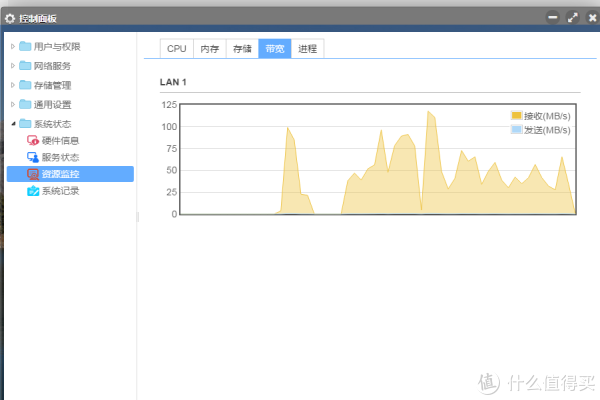Viewport: 600px width, 400px height.
Task: Expand the 网络服务 tree arrow
Action: [13, 66]
